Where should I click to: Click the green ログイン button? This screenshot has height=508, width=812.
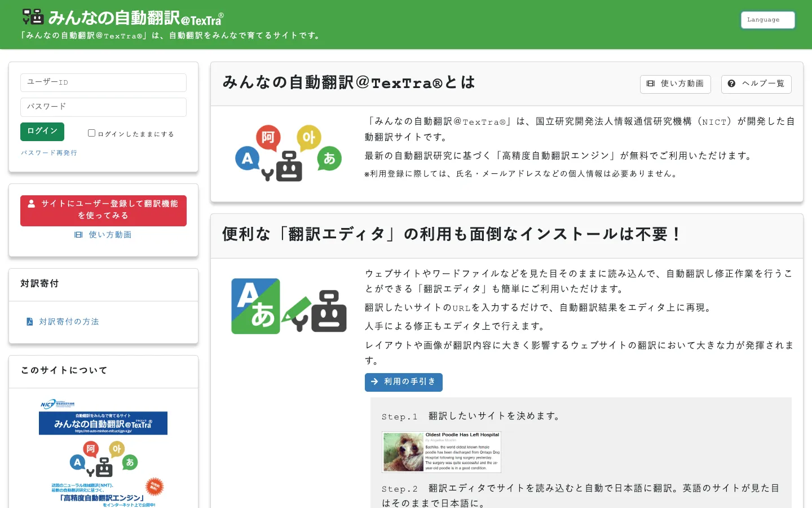(x=42, y=132)
